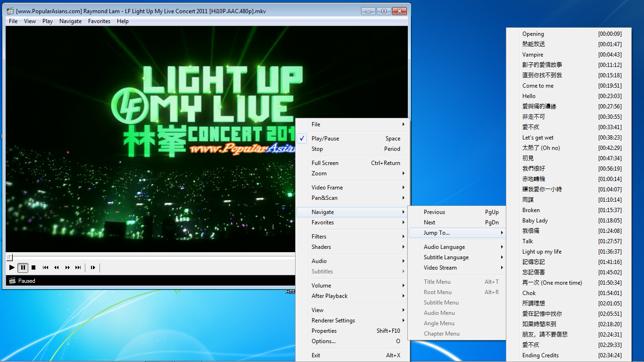Expand the Filters submenu

(352, 237)
